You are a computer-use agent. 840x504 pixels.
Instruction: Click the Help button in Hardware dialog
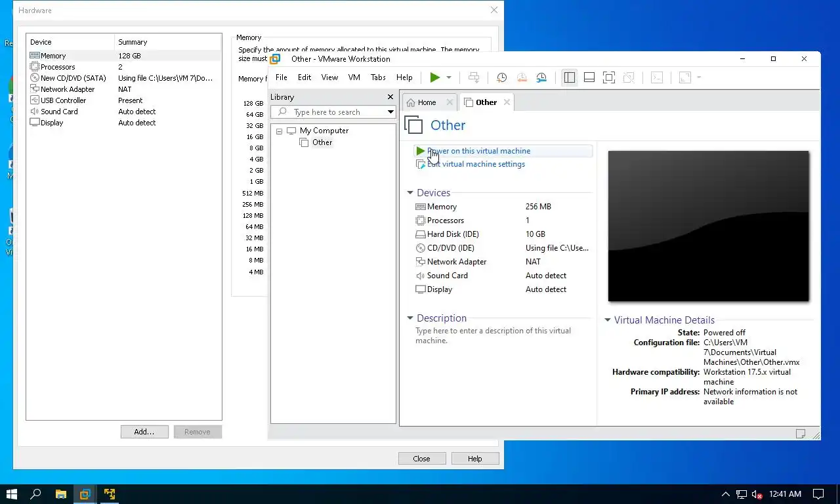[475, 459]
